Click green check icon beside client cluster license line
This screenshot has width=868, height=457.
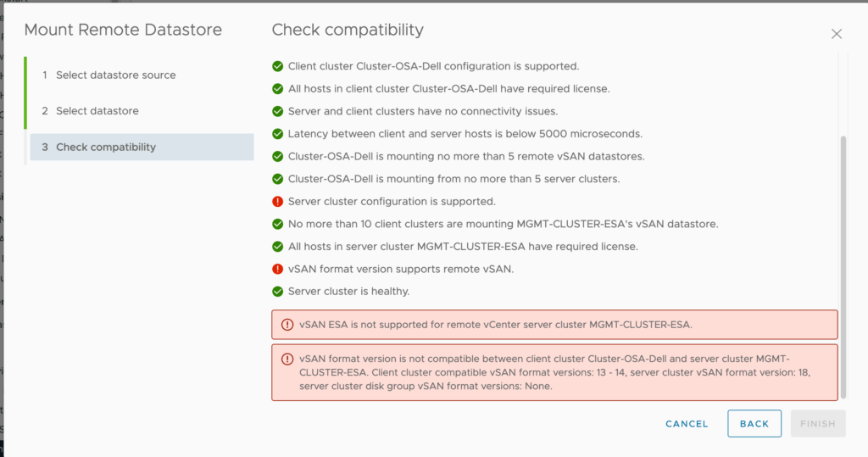point(277,88)
